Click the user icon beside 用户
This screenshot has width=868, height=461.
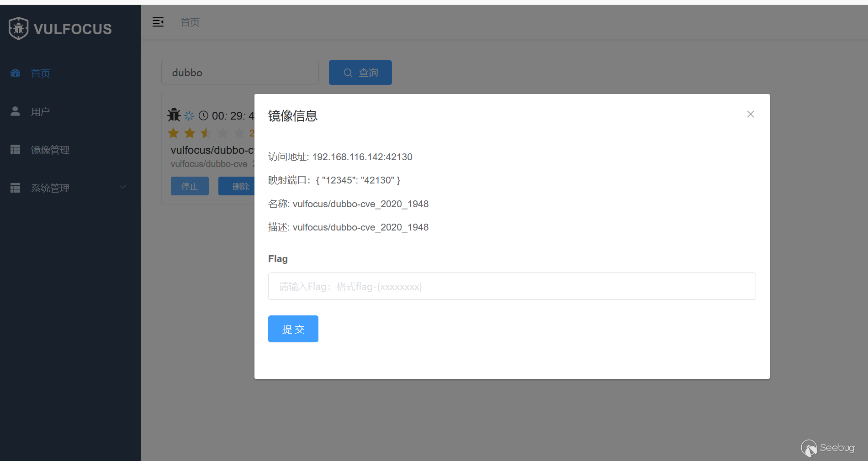click(x=16, y=111)
